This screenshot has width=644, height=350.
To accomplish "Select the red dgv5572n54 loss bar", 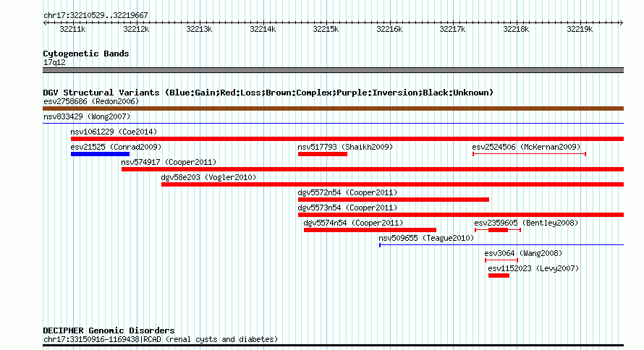I will pos(394,200).
